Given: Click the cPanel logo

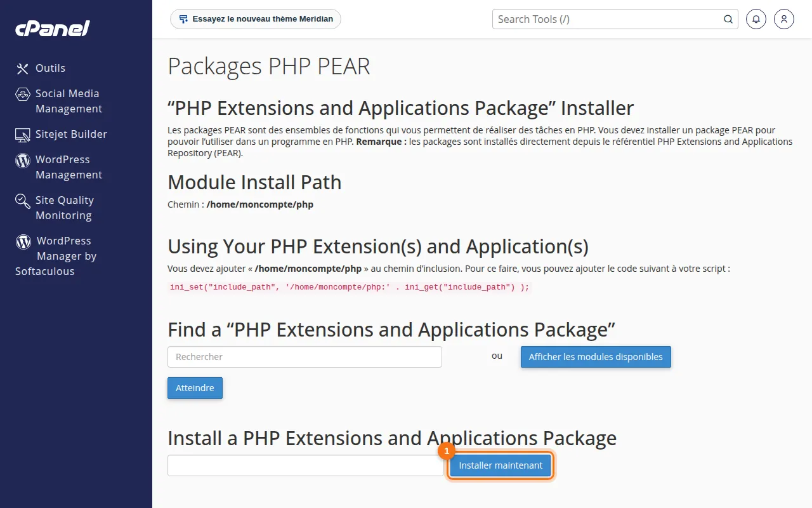Looking at the screenshot, I should click(53, 29).
